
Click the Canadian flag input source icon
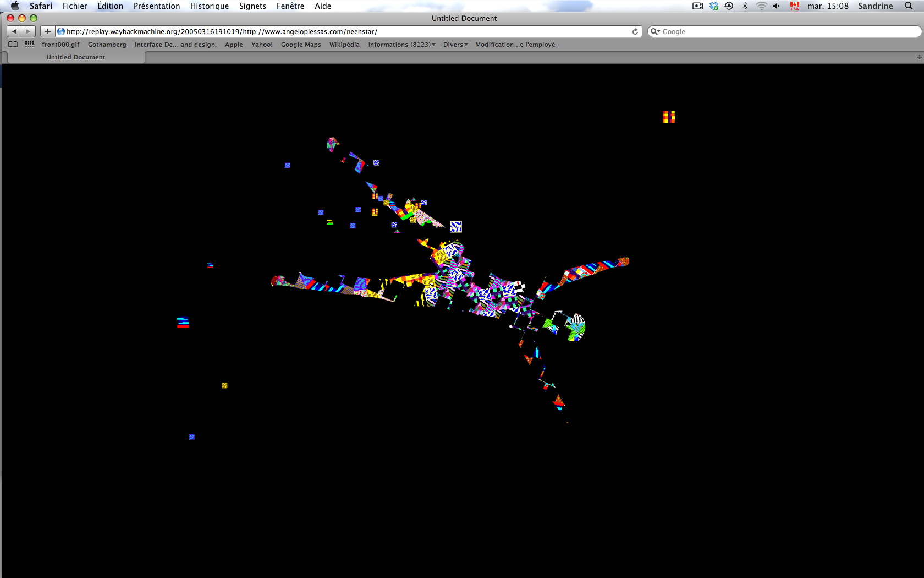pyautogui.click(x=795, y=6)
